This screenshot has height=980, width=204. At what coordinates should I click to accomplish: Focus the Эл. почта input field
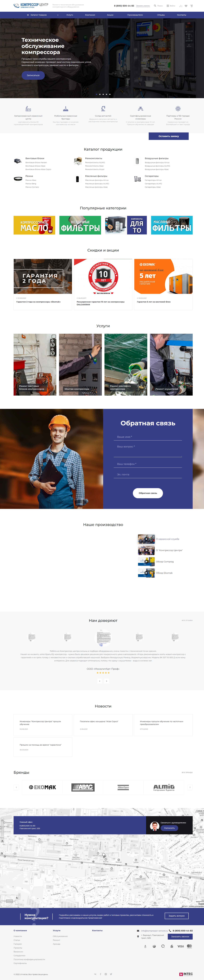(148, 474)
